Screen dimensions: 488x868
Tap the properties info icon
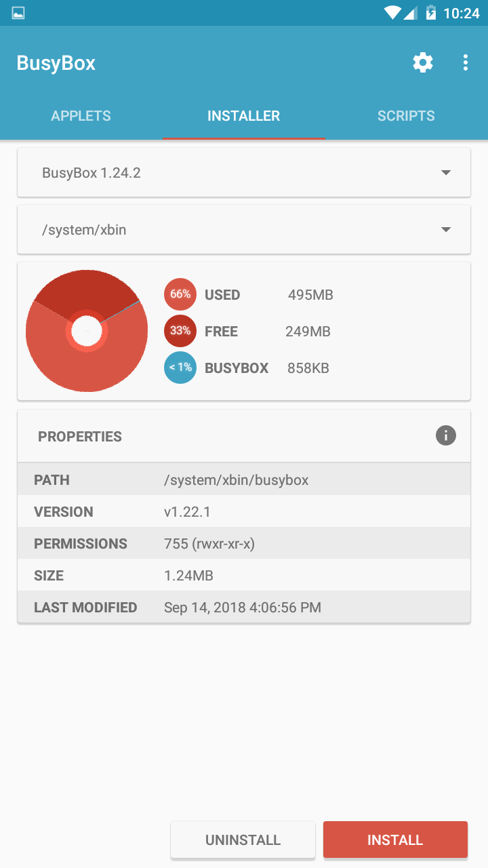tap(445, 435)
